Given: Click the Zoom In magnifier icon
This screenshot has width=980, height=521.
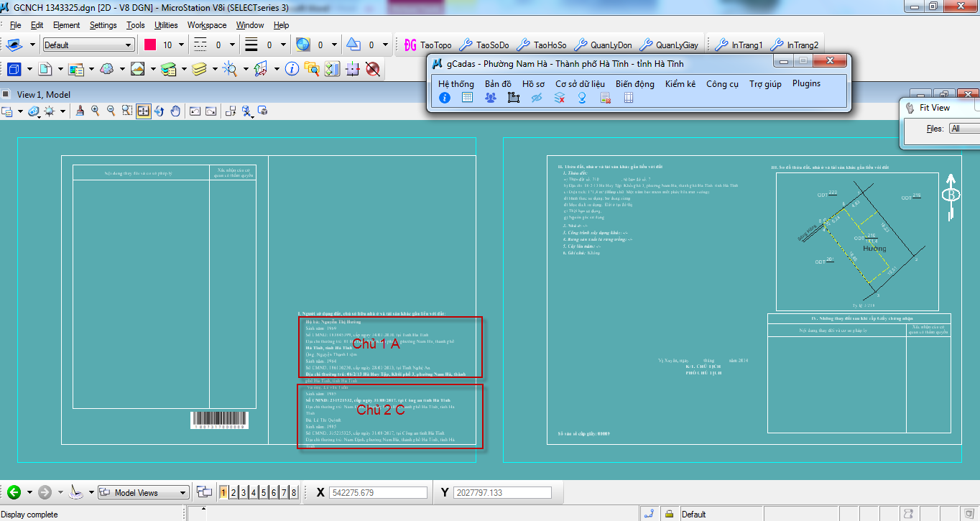Looking at the screenshot, I should coord(95,111).
